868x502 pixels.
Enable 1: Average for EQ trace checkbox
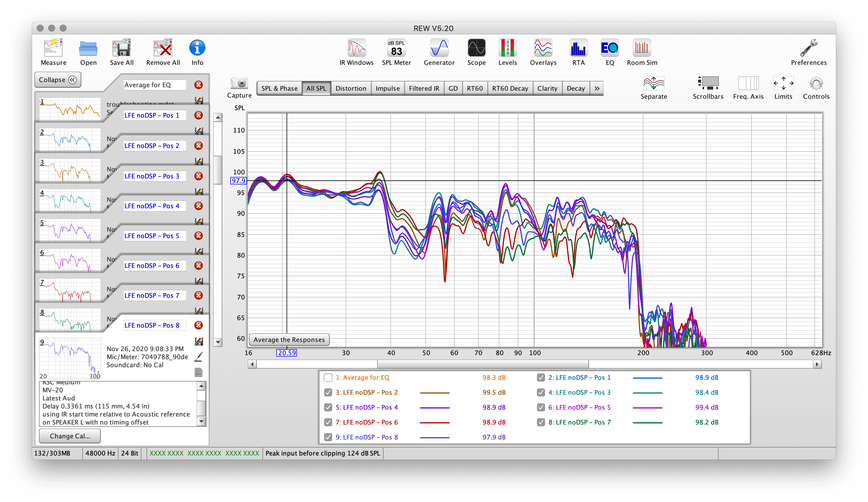point(328,378)
